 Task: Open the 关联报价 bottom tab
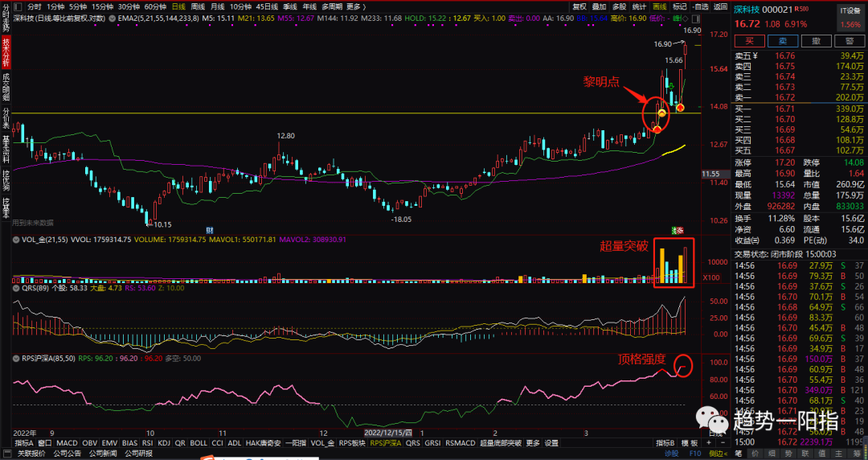[x=31, y=454]
